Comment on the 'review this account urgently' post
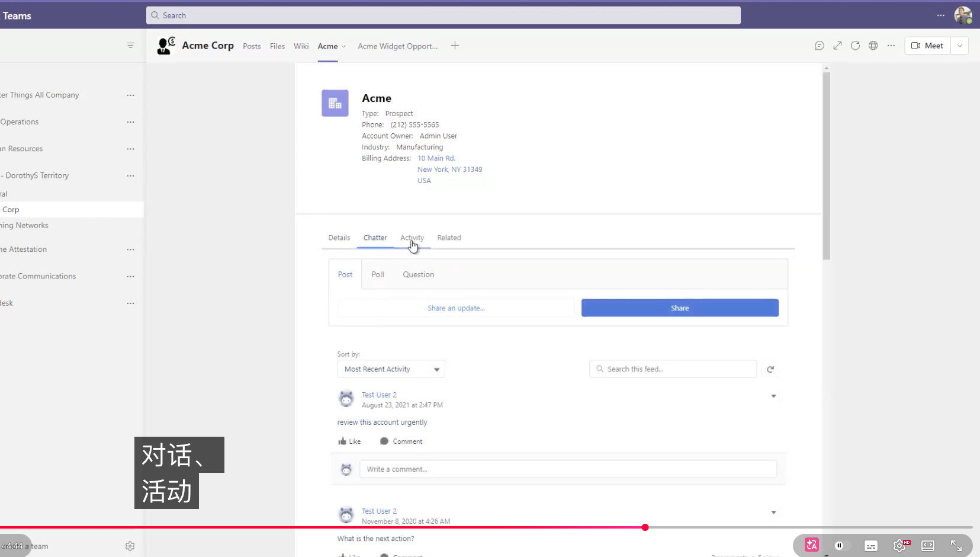This screenshot has height=557, width=980. tap(401, 441)
